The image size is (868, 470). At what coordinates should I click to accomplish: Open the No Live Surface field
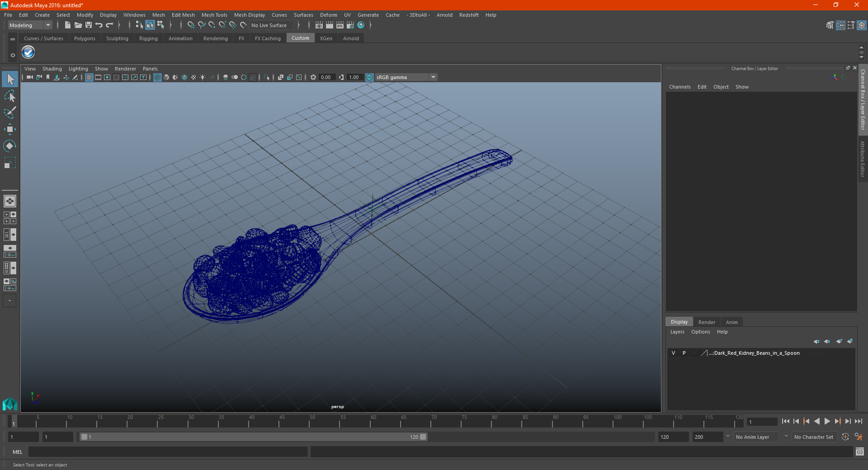271,25
